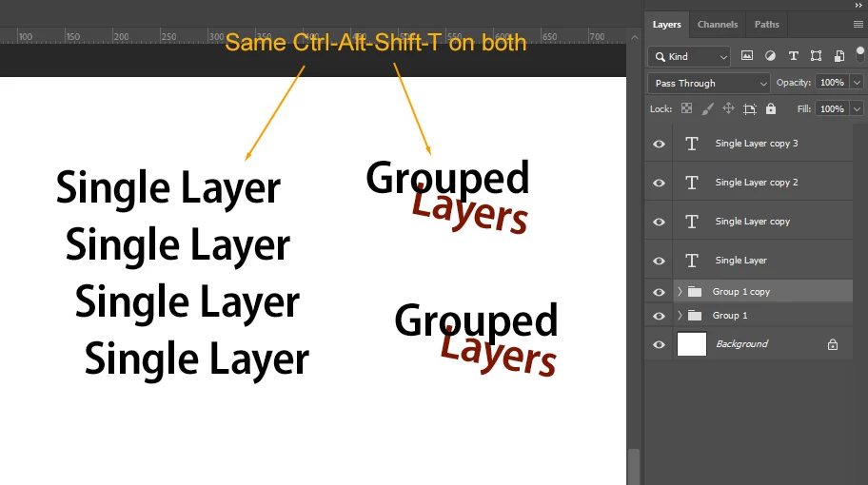Select the Group 1 name
The width and height of the screenshot is (868, 485).
tap(730, 315)
